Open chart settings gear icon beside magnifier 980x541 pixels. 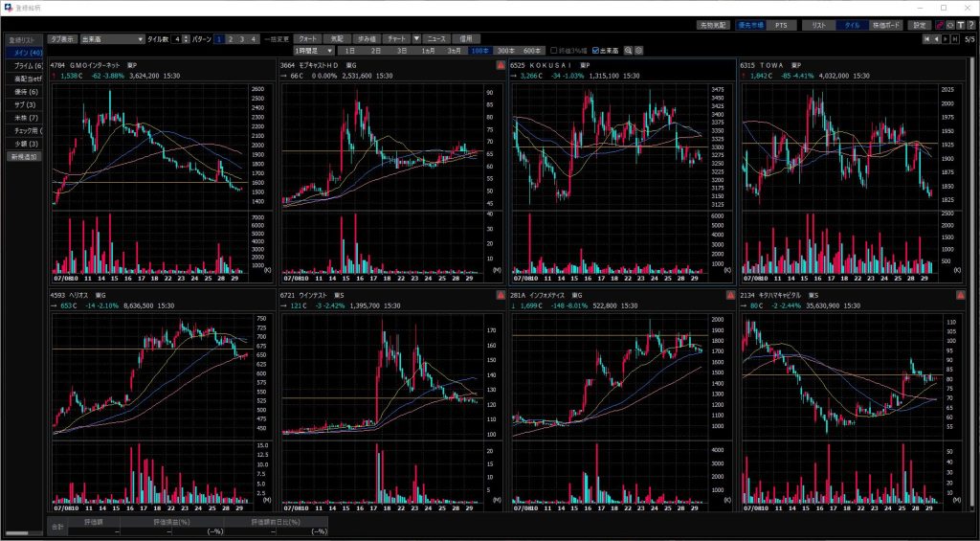(638, 50)
